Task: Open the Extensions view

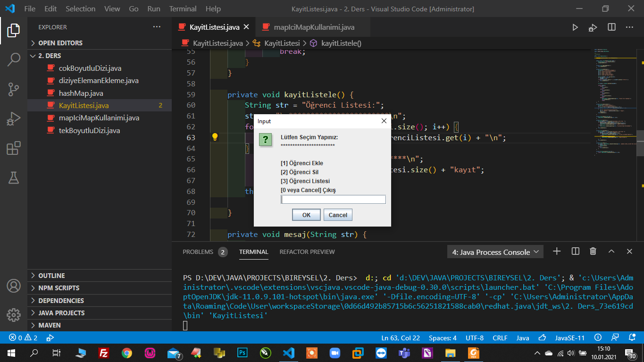Action: (x=14, y=148)
